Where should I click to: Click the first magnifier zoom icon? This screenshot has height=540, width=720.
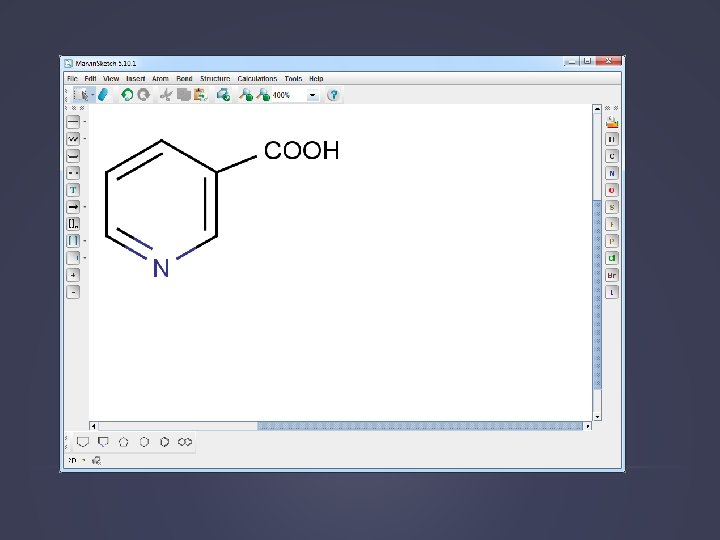(246, 95)
